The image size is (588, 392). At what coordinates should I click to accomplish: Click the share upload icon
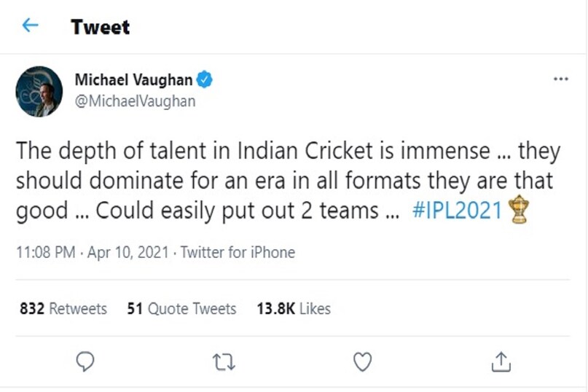(501, 361)
